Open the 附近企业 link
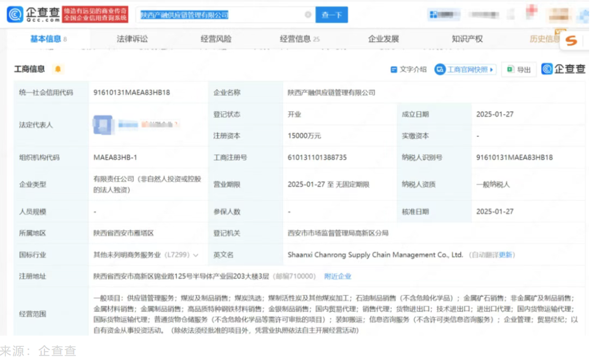 (x=338, y=276)
